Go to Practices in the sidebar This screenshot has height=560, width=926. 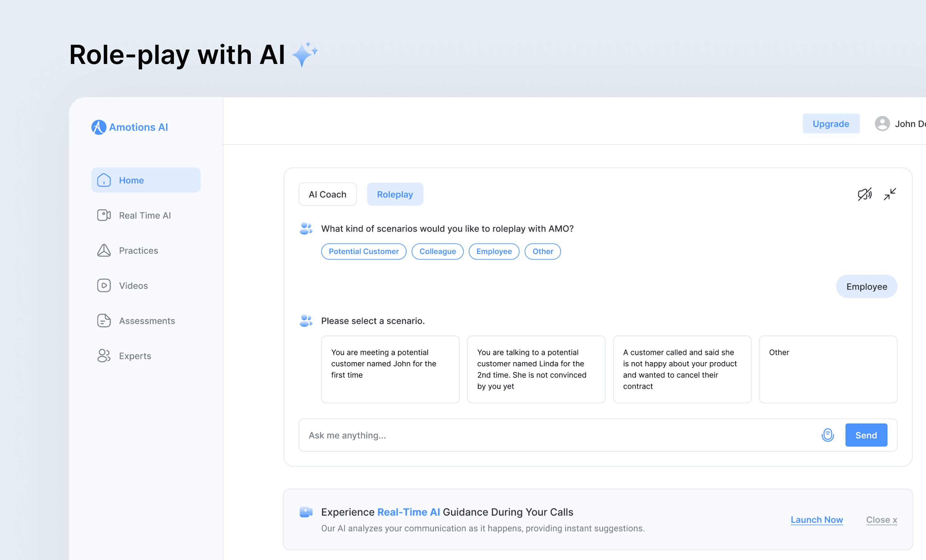tap(138, 251)
